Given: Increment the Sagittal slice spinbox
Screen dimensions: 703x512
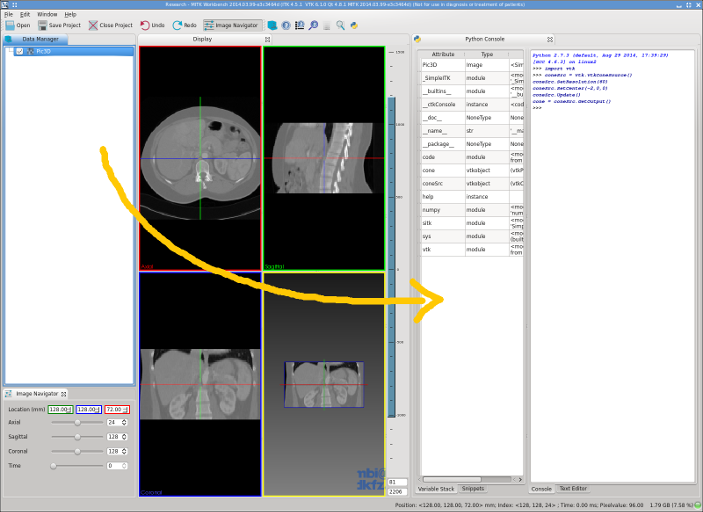Looking at the screenshot, I should (x=124, y=435).
